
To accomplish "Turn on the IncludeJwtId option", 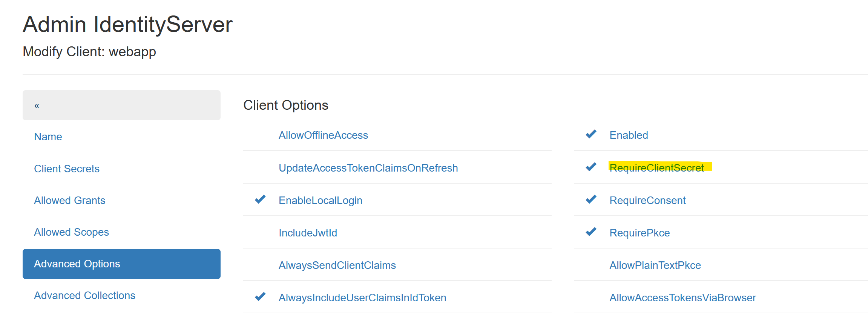I will [x=308, y=233].
